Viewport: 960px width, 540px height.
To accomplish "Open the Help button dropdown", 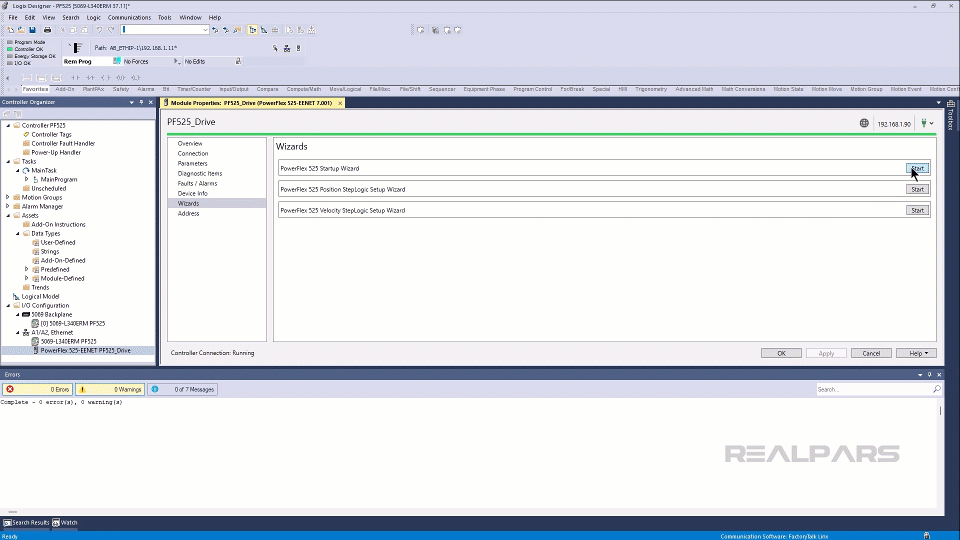I will (x=918, y=353).
